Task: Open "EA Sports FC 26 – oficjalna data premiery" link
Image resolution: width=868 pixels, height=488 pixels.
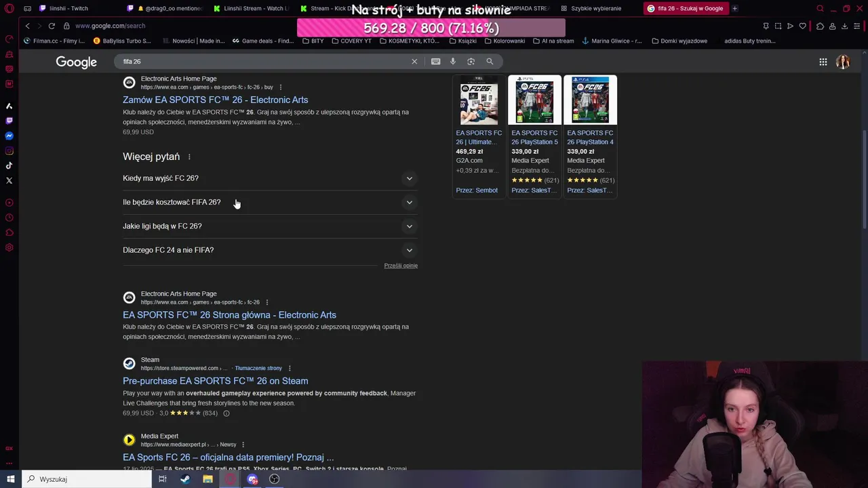Action: pyautogui.click(x=229, y=457)
